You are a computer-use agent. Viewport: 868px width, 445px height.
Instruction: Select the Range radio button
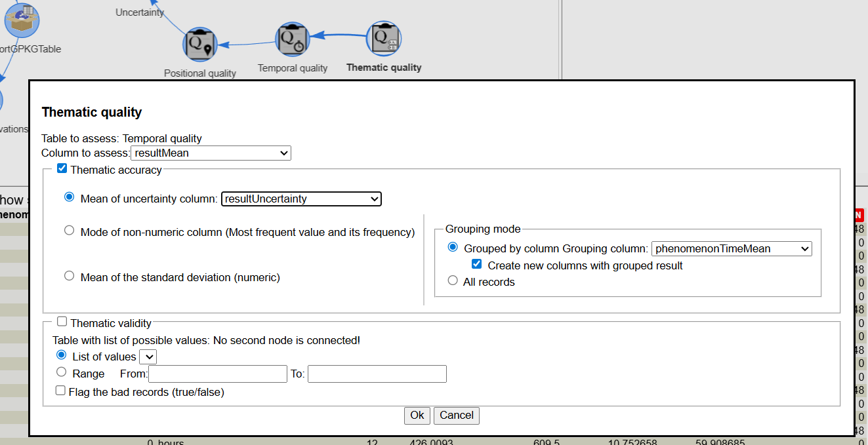coord(62,372)
